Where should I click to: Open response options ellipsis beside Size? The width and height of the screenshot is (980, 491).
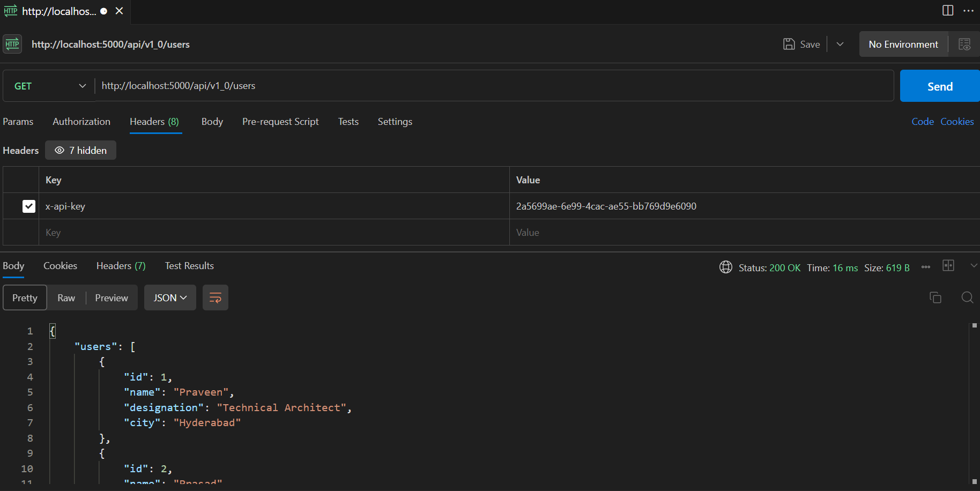tap(926, 267)
